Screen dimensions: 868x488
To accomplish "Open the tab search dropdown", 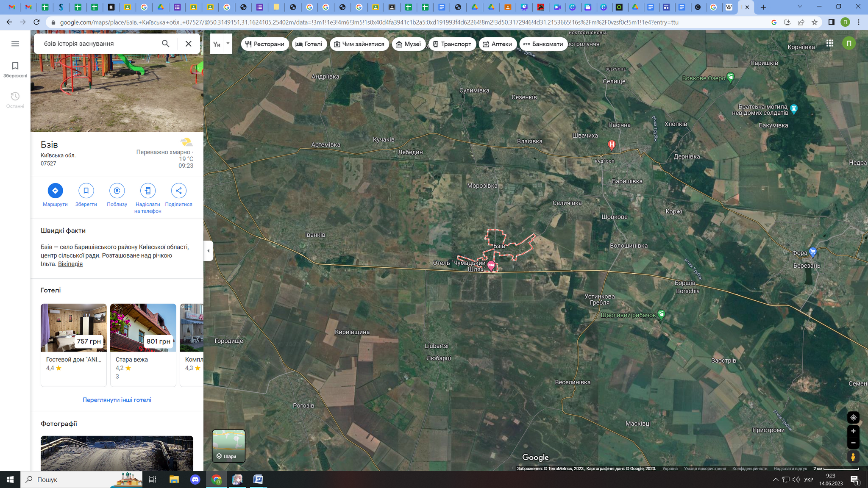I will coord(800,7).
